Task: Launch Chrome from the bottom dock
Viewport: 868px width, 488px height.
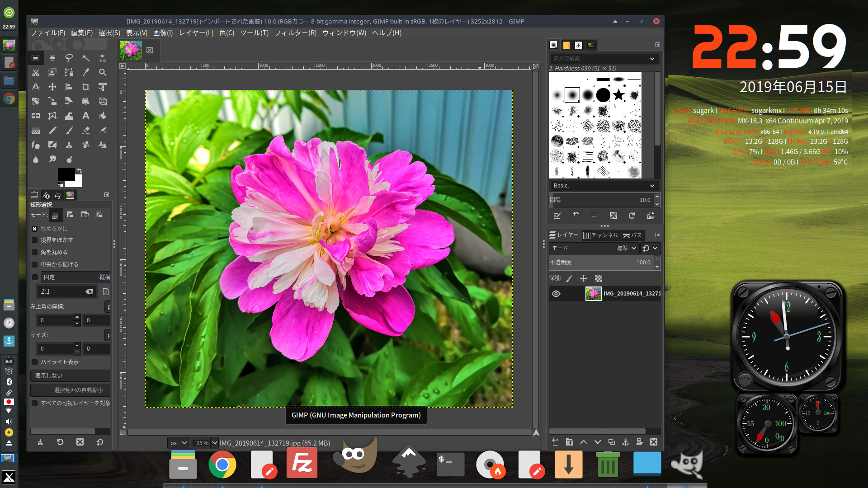Action: (x=222, y=465)
